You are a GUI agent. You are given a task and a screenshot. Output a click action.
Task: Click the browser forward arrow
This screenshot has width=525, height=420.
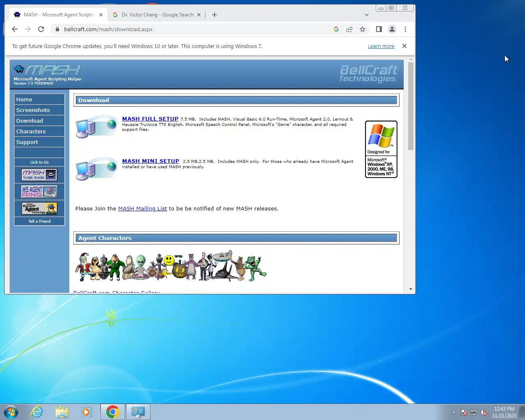coord(28,29)
